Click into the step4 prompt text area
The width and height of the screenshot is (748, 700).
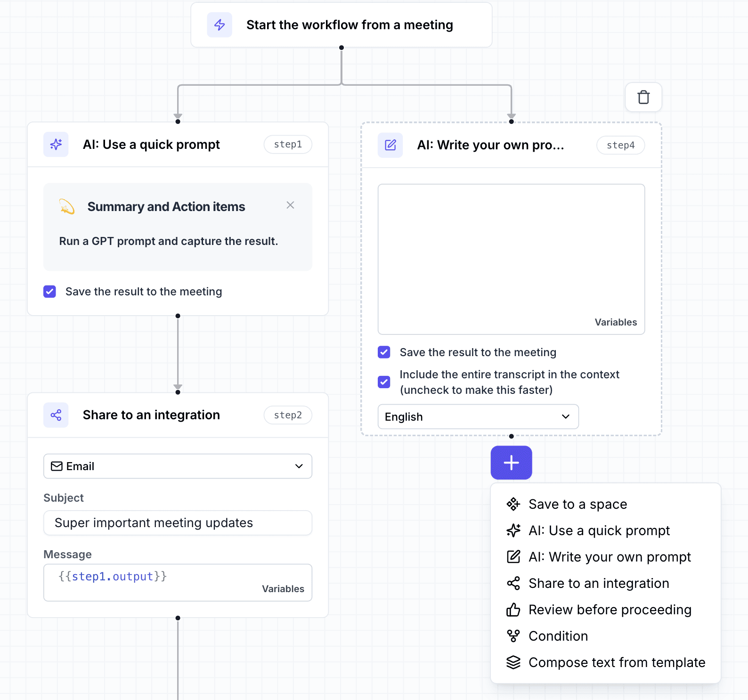coord(512,259)
